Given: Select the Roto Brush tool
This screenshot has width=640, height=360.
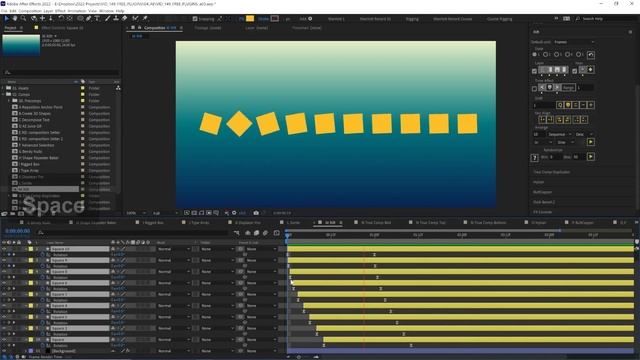Looking at the screenshot, I should [x=135, y=18].
